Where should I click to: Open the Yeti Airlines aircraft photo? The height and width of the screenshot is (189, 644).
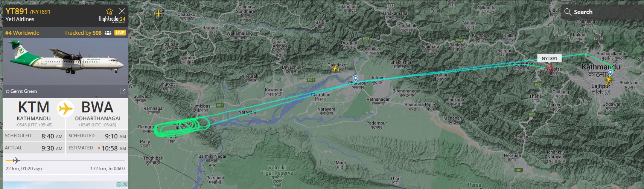(x=65, y=62)
